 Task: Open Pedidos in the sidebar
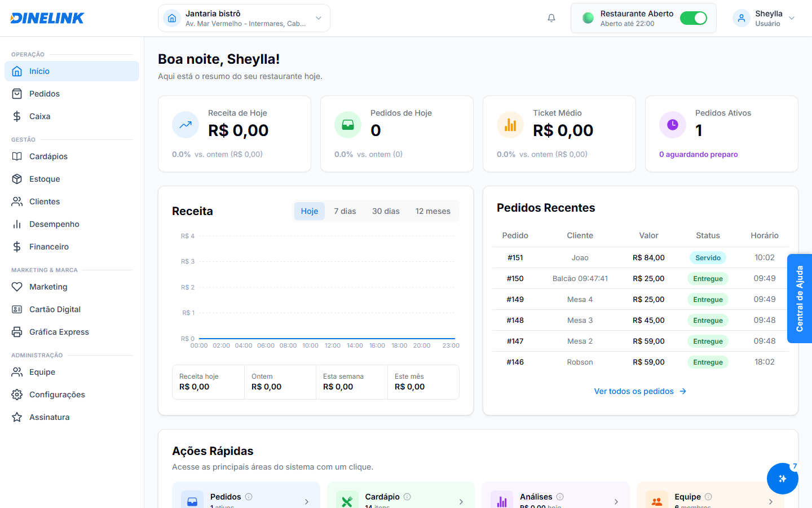click(x=72, y=94)
